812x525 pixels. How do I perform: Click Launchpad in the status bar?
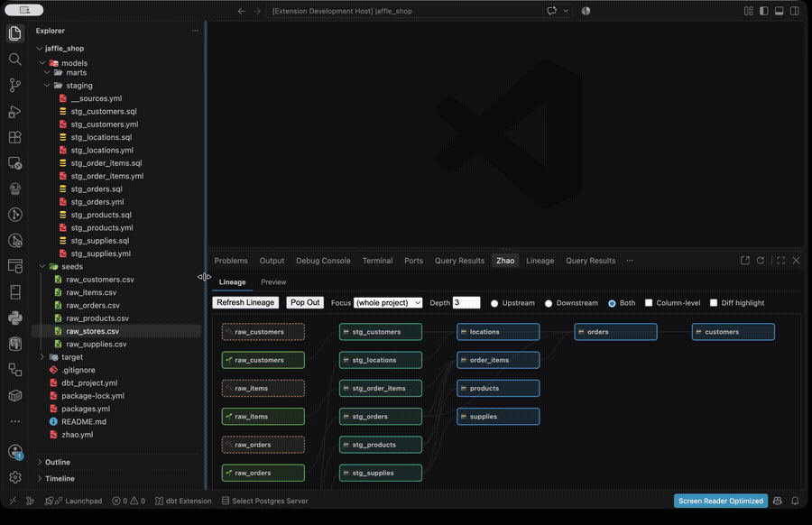74,501
